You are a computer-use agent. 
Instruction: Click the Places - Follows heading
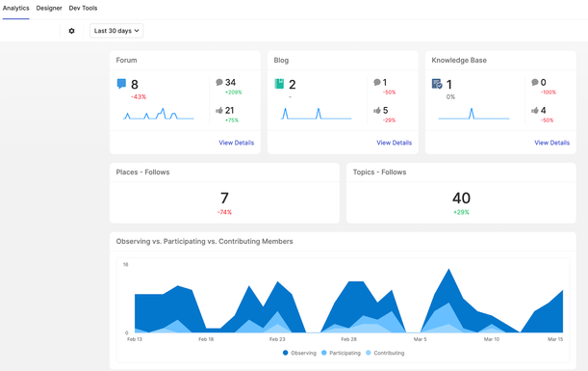click(x=142, y=172)
